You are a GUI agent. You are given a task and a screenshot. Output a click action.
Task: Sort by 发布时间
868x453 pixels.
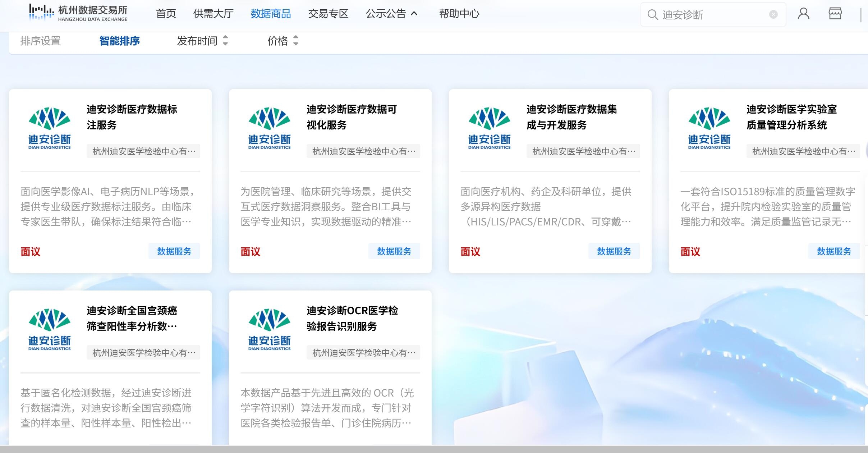(202, 41)
